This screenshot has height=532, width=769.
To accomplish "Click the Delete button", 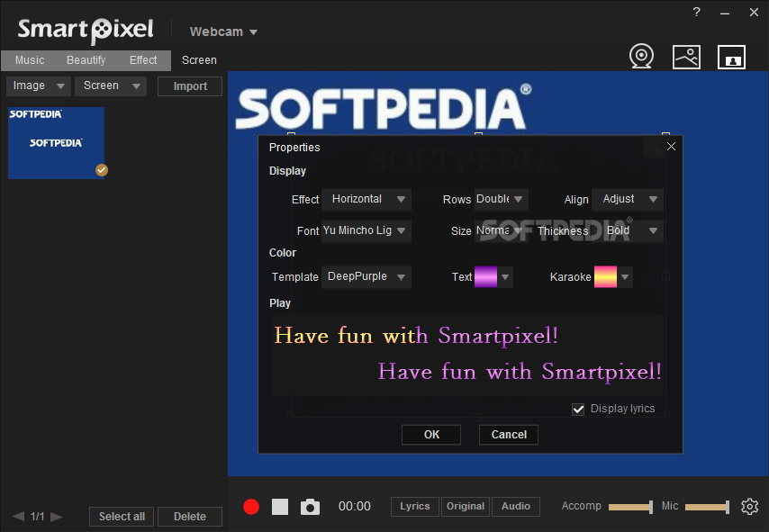I will click(x=190, y=517).
